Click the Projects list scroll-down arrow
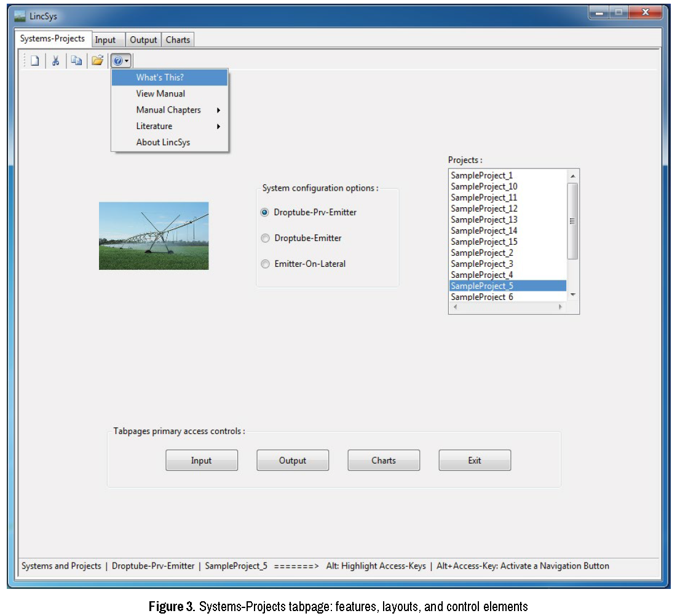Screen dimensions: 680x616 coord(573,295)
